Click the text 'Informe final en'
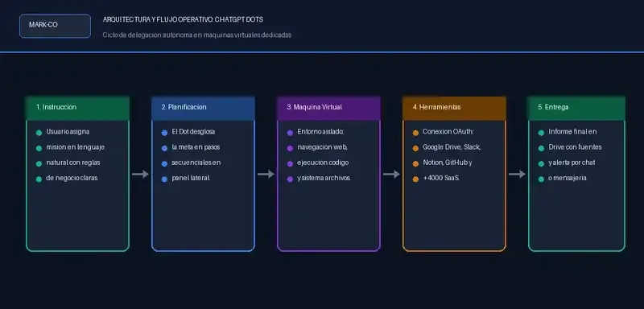The image size is (644, 309). pyautogui.click(x=572, y=132)
